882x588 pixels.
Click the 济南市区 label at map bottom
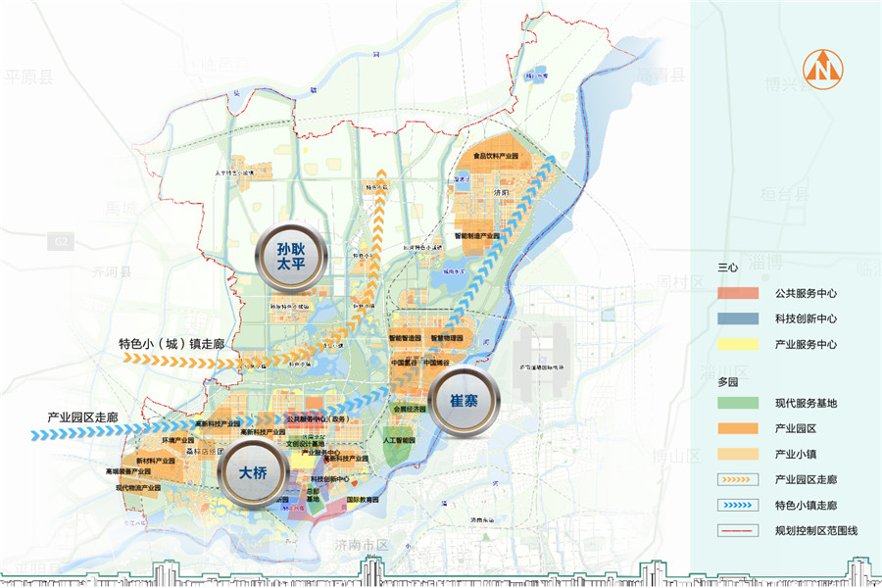362,545
